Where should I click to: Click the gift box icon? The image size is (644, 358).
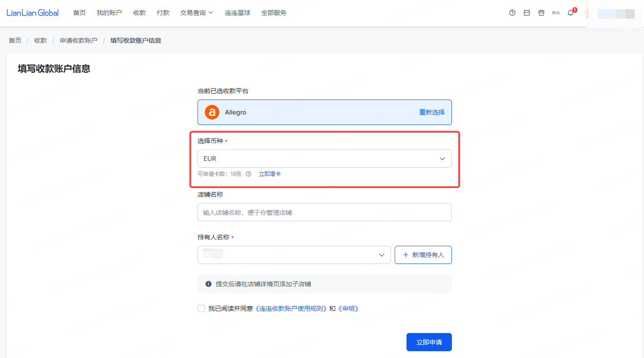pyautogui.click(x=541, y=13)
